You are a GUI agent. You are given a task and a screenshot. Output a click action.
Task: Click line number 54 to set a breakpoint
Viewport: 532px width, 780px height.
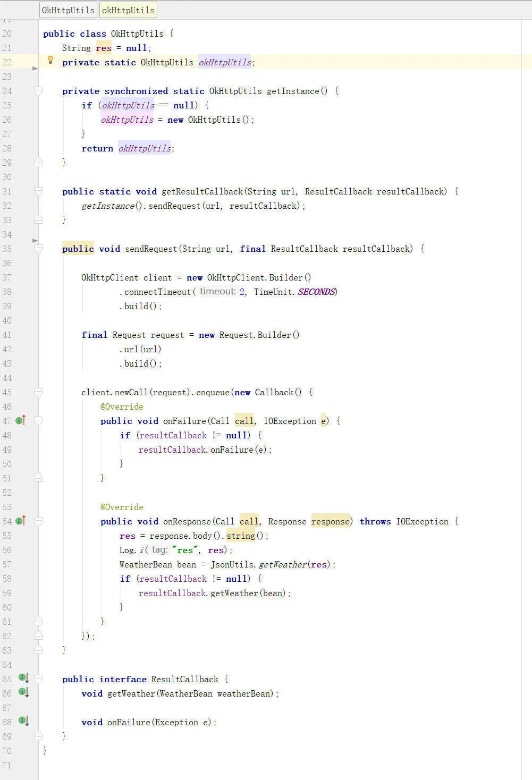click(7, 521)
